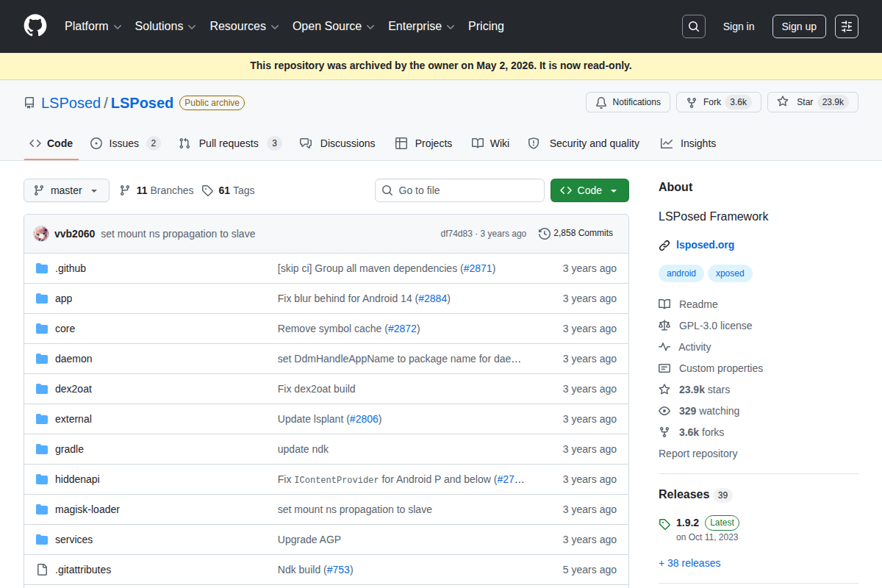Expand the Open Source menu
Image resolution: width=882 pixels, height=588 pixels.
(334, 26)
